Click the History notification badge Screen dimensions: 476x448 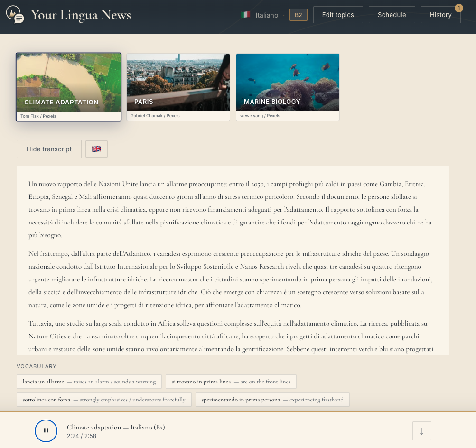tap(459, 8)
